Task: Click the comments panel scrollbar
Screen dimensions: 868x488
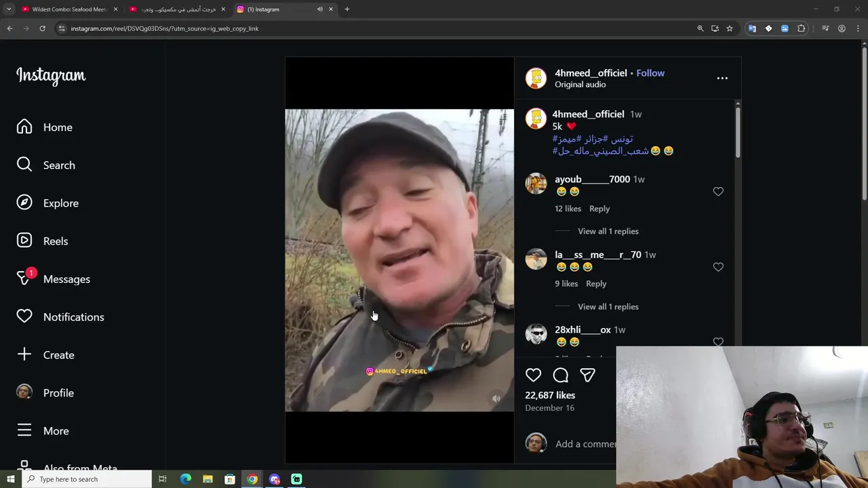Action: (x=738, y=130)
